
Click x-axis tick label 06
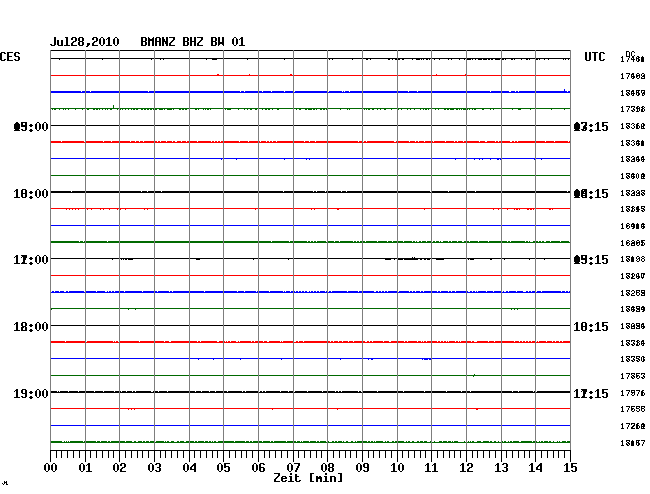[258, 467]
